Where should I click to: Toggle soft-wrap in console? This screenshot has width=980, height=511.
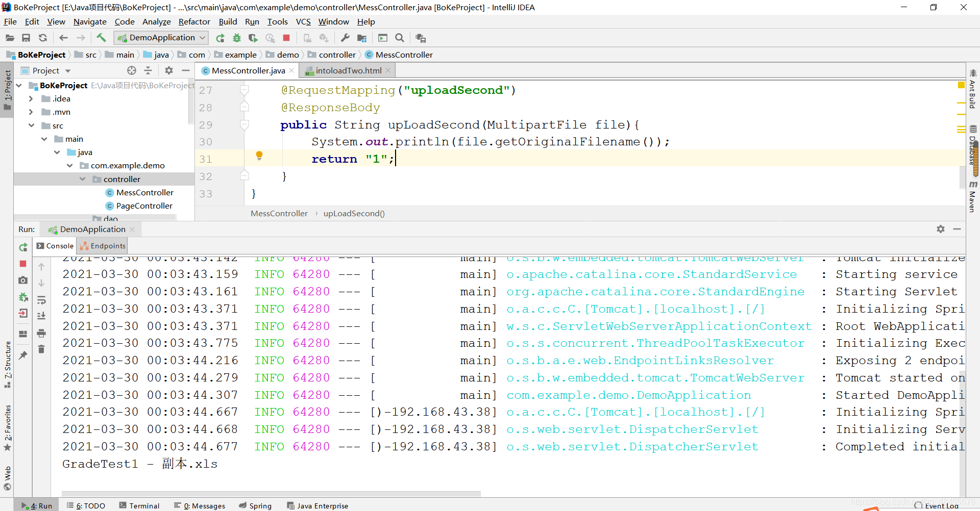pos(41,300)
